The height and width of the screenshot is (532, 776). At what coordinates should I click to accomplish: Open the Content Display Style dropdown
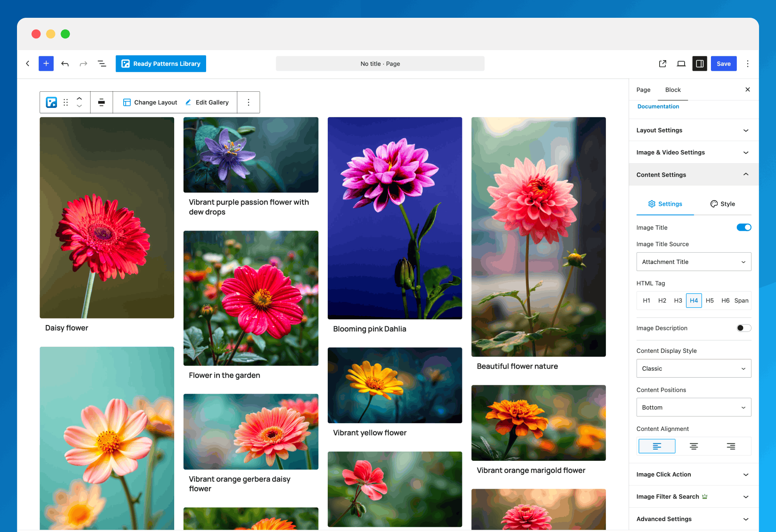click(694, 368)
